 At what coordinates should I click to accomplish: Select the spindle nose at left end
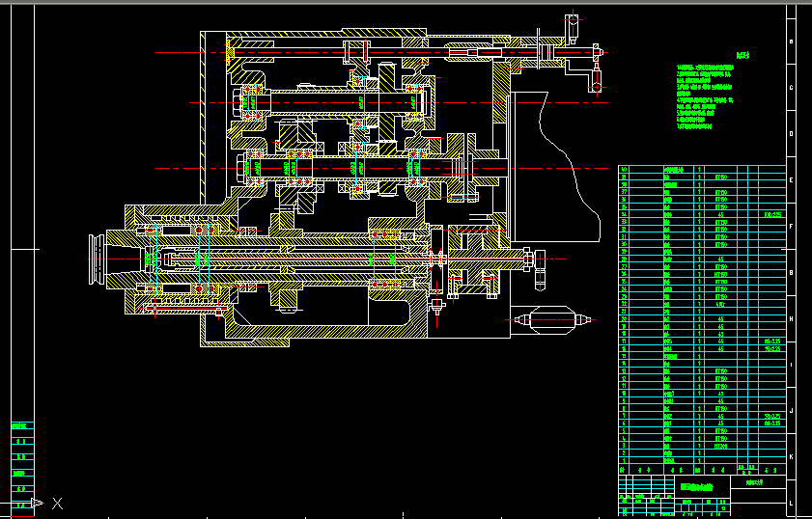98,260
